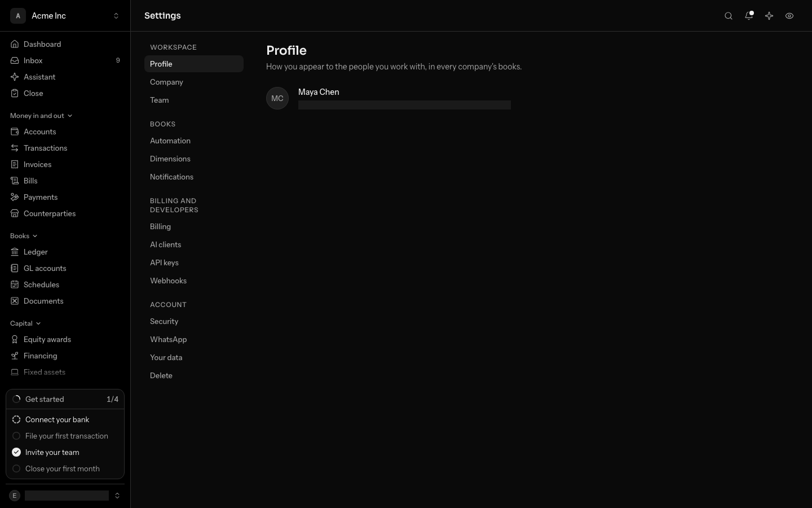812x508 pixels.
Task: Toggle the Close your first month circle
Action: pyautogui.click(x=16, y=468)
